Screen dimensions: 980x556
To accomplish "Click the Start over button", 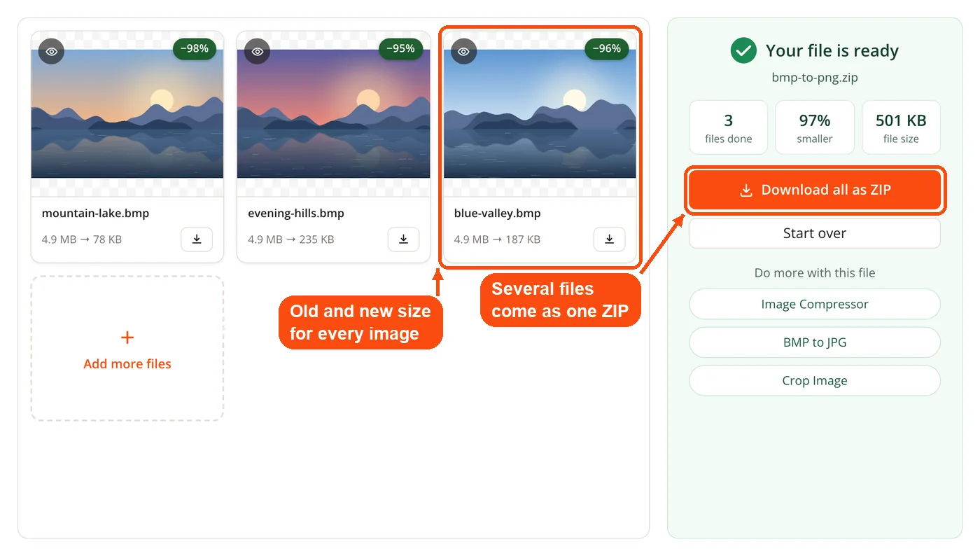I will tap(815, 233).
